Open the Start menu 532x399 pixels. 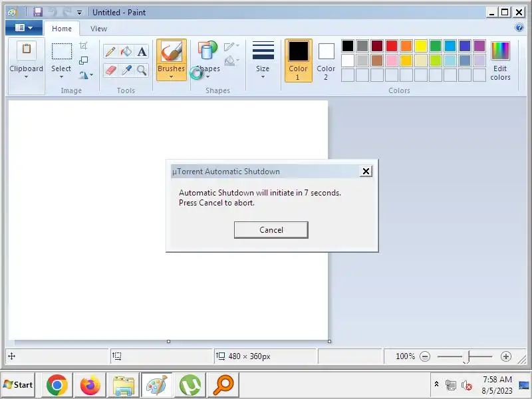coord(18,385)
